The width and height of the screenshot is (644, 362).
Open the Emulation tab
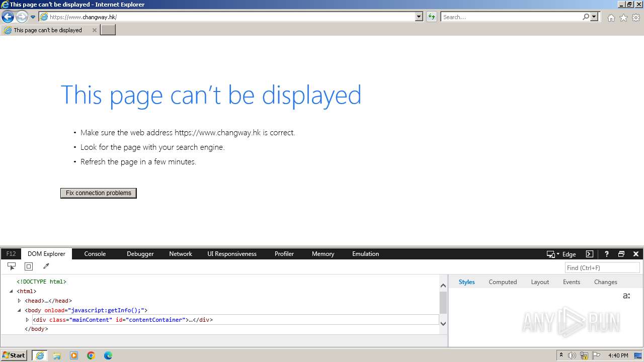point(366,254)
